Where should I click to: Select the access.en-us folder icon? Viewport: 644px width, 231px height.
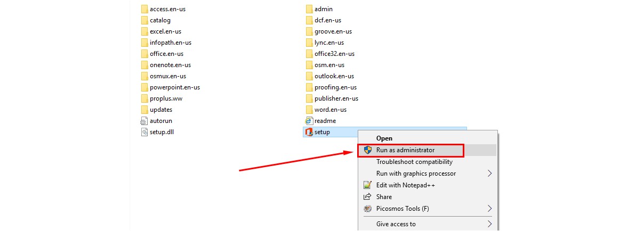pyautogui.click(x=144, y=9)
